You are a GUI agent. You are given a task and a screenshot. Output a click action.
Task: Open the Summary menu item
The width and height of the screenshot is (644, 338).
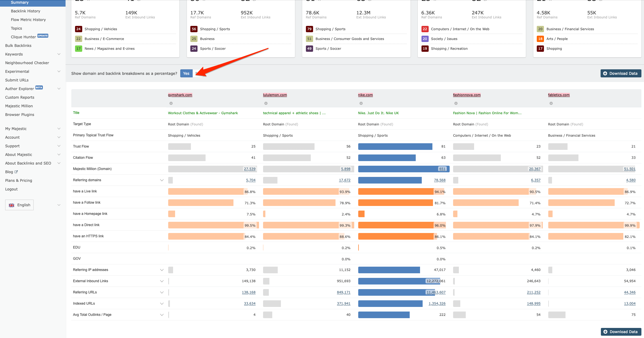tap(20, 2)
